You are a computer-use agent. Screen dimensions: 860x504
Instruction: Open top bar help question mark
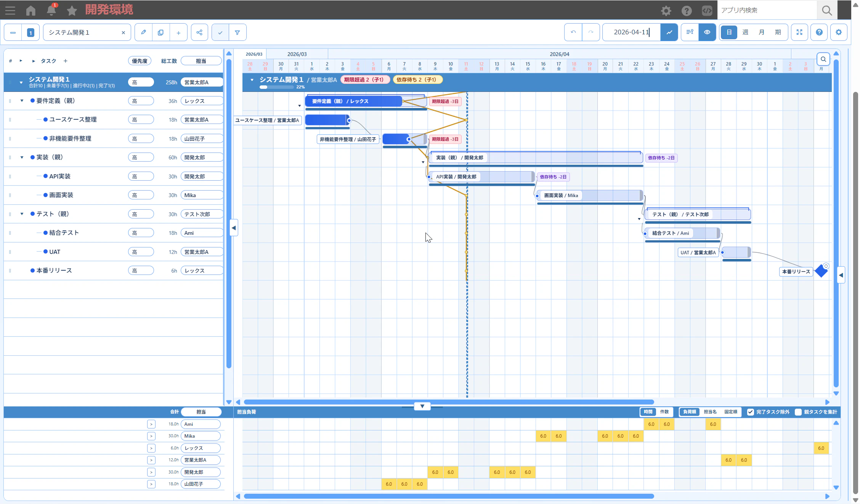pos(687,11)
